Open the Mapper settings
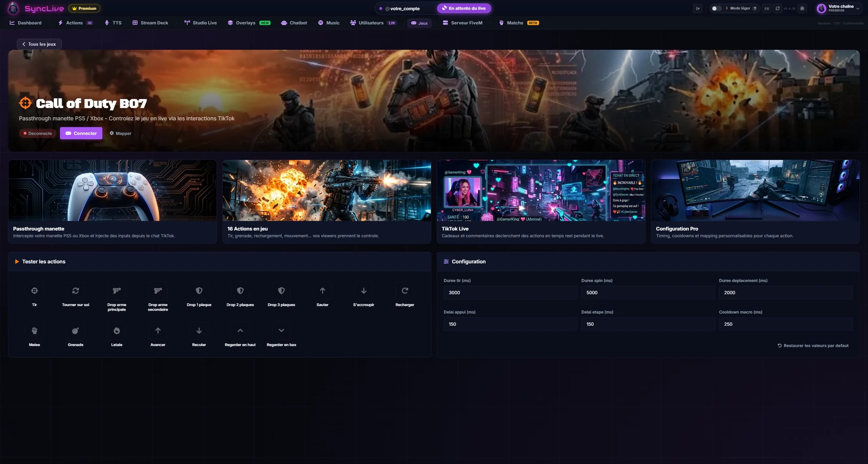 (x=120, y=133)
